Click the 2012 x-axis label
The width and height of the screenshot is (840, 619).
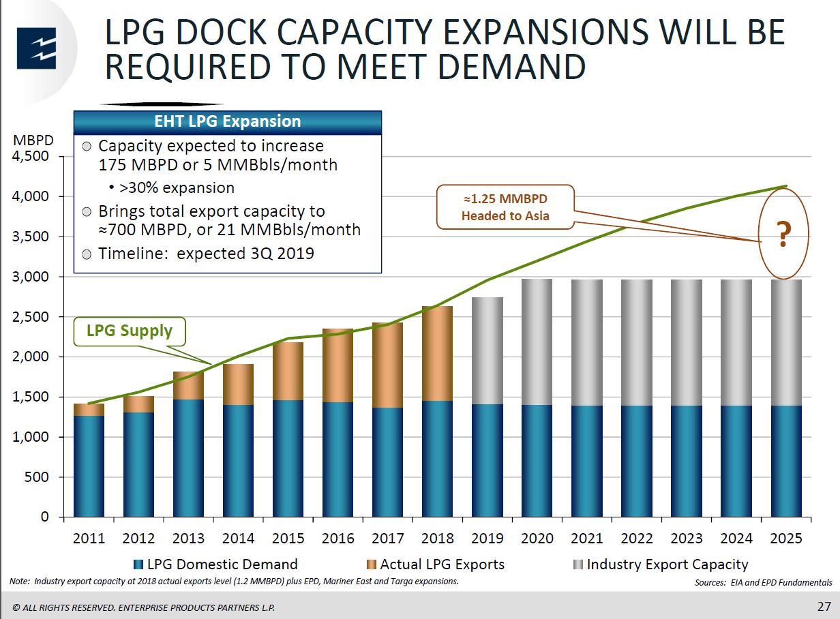pos(138,538)
